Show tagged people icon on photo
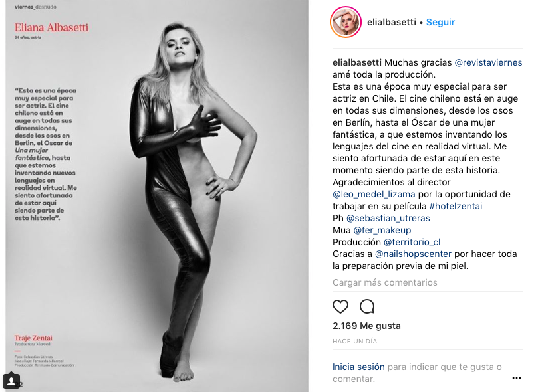Screen dimensions: 536x392 [11, 381]
